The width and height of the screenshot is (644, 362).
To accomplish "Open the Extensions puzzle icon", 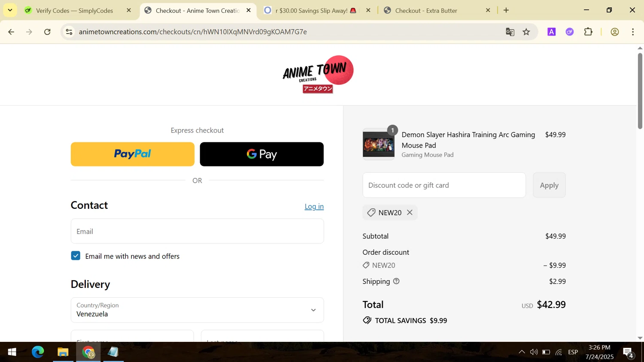I will click(589, 32).
